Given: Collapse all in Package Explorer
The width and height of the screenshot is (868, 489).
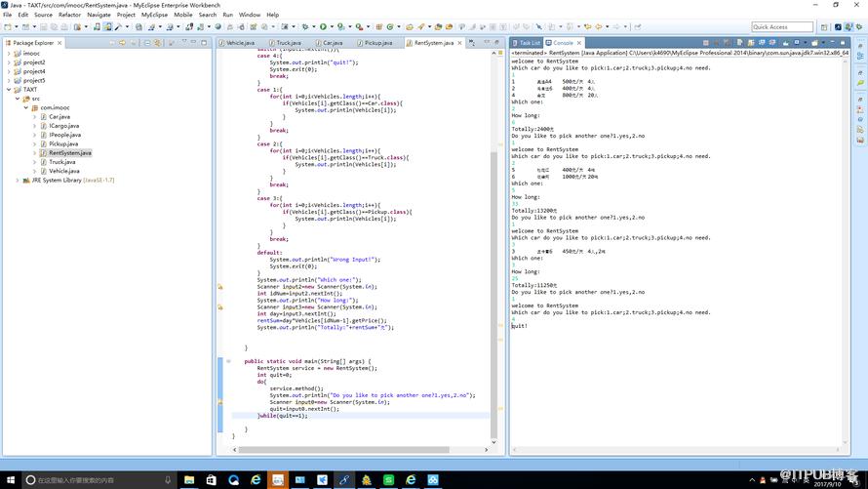Looking at the screenshot, I should (x=147, y=43).
